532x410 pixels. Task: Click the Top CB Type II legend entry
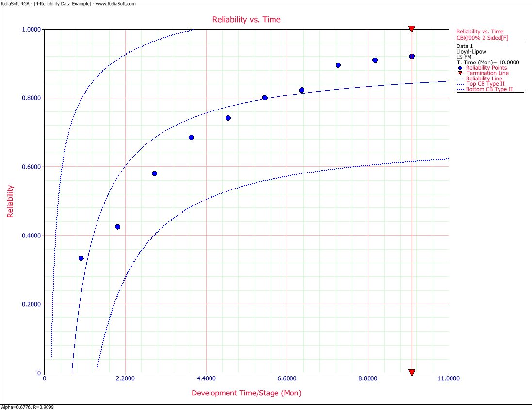(485, 84)
